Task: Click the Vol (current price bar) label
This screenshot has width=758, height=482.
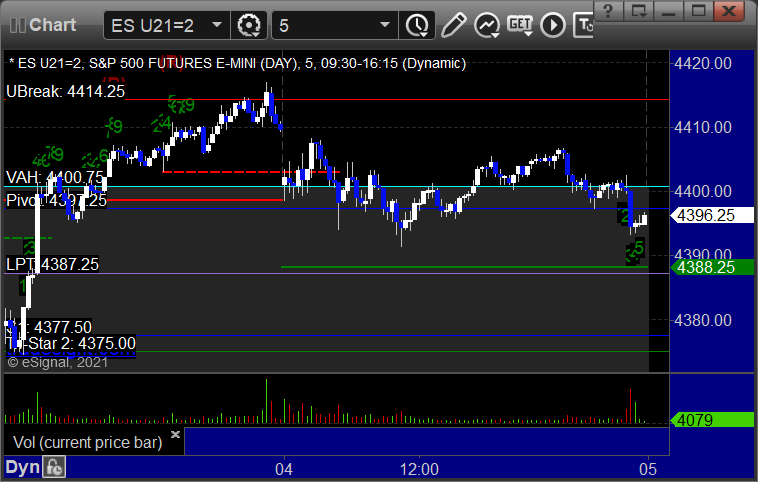Action: tap(87, 442)
